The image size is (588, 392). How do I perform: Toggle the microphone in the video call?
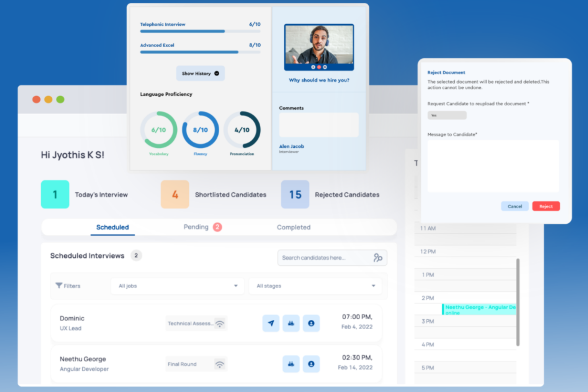[x=313, y=67]
